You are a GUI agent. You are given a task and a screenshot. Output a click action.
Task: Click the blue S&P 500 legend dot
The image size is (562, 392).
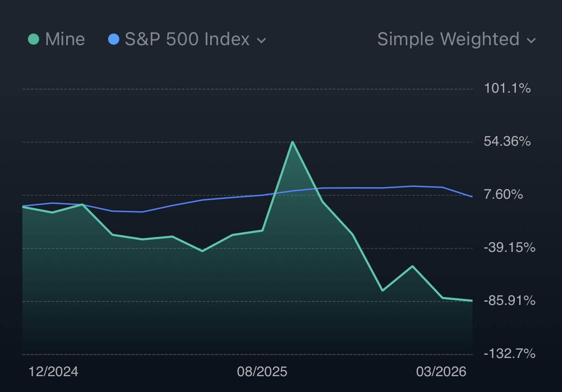(114, 40)
